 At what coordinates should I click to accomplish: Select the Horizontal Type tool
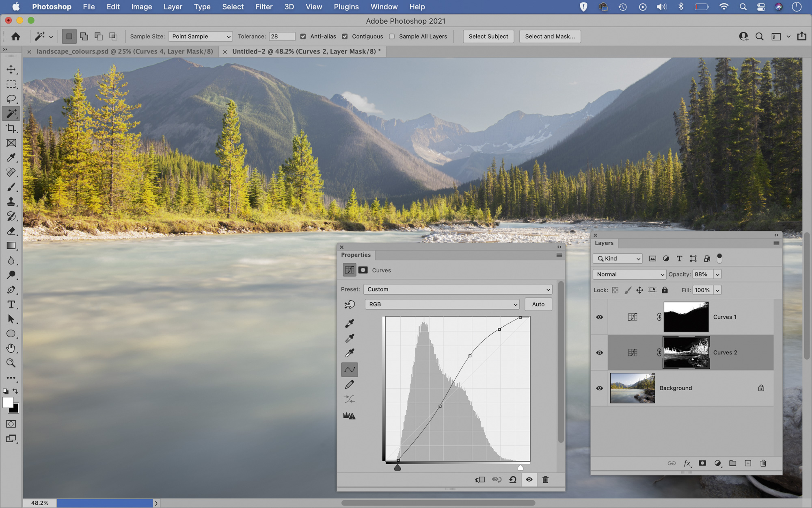click(x=11, y=304)
